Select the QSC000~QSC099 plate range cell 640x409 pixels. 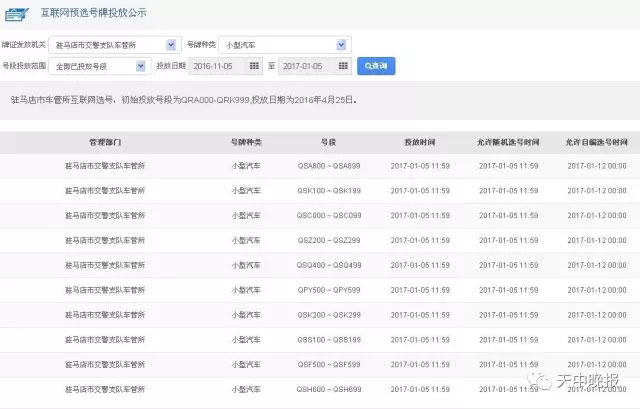(329, 216)
